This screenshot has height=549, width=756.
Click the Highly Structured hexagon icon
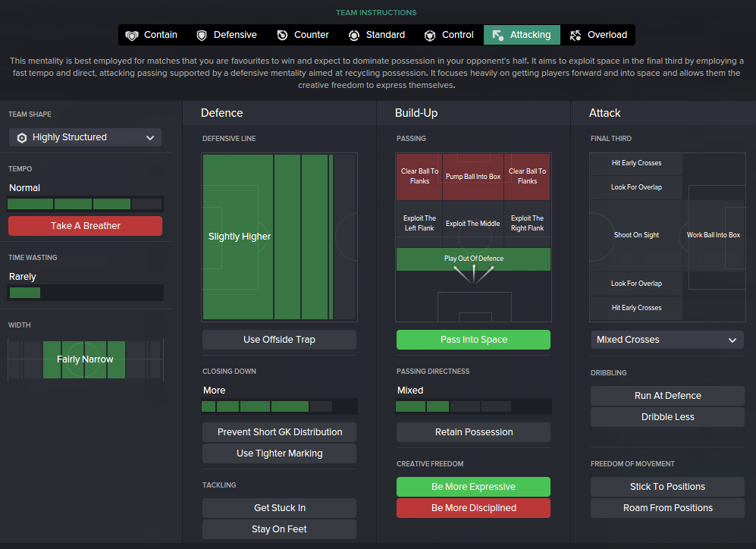[22, 137]
